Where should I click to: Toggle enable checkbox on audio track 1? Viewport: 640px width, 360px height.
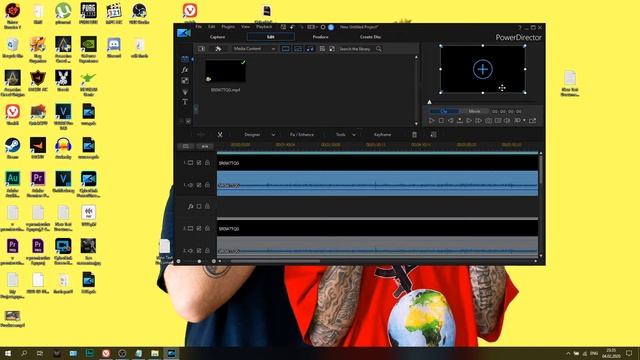199,185
